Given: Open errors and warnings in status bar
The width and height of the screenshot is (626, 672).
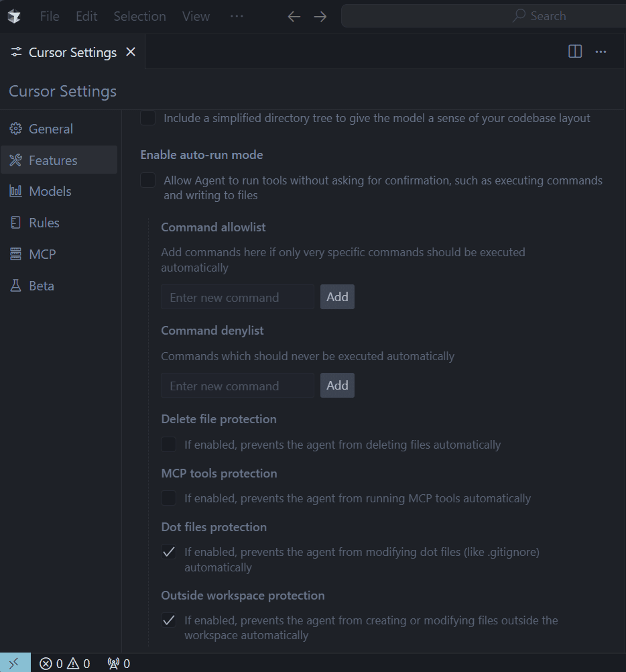Looking at the screenshot, I should click(64, 663).
